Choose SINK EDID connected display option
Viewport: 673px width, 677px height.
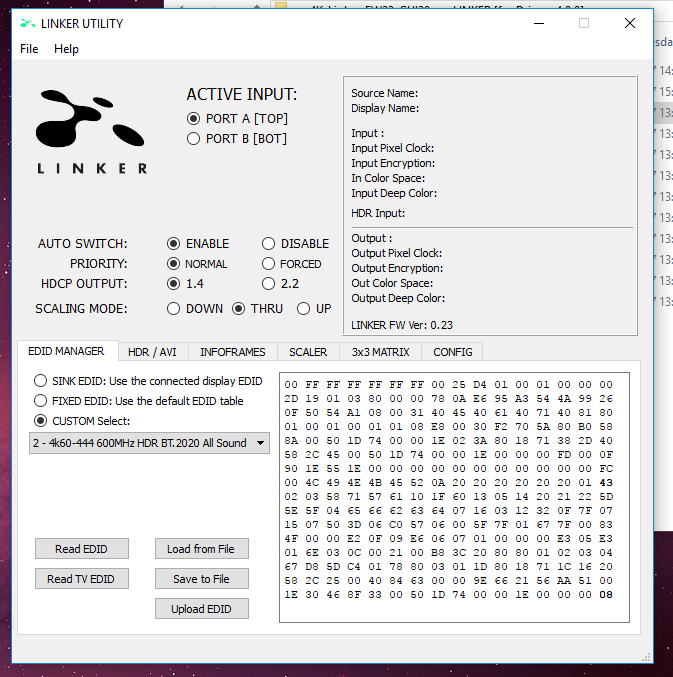(x=41, y=381)
